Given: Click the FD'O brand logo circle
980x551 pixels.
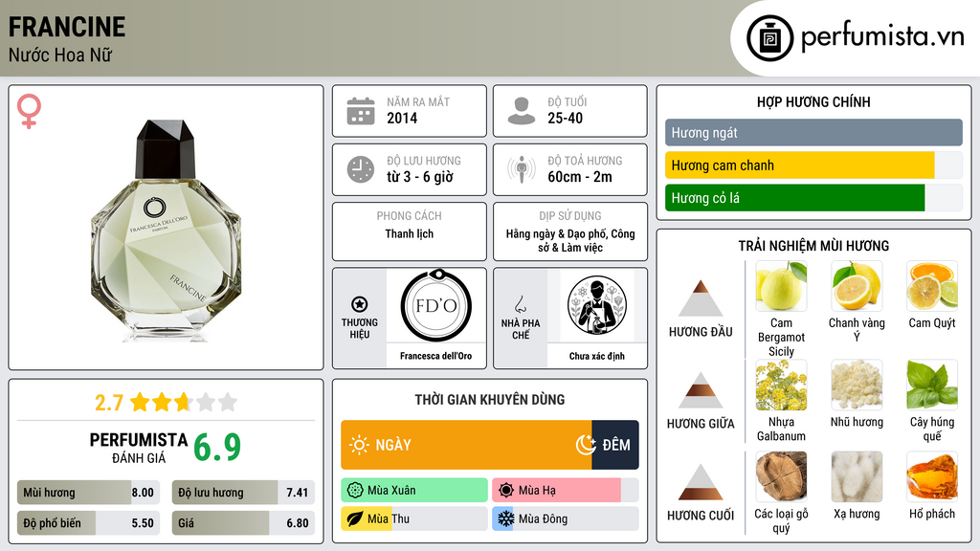Looking at the screenshot, I should [x=436, y=306].
